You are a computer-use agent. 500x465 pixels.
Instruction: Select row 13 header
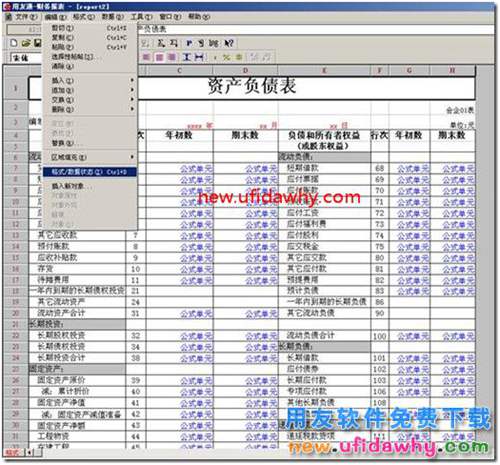point(16,235)
